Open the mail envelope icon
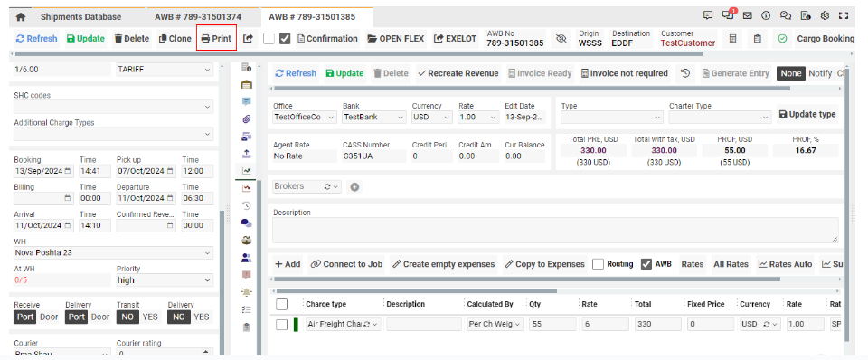Screen dimensions: 868x360 tap(748, 16)
